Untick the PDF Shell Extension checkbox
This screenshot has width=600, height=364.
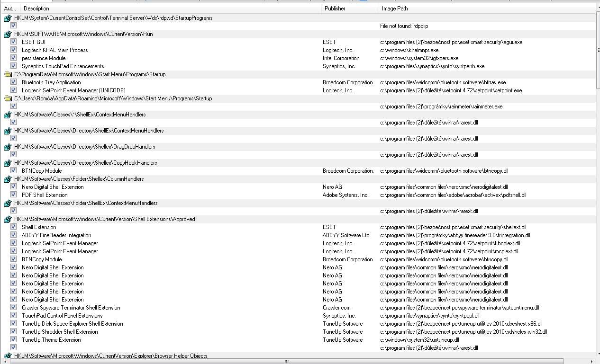pos(14,195)
